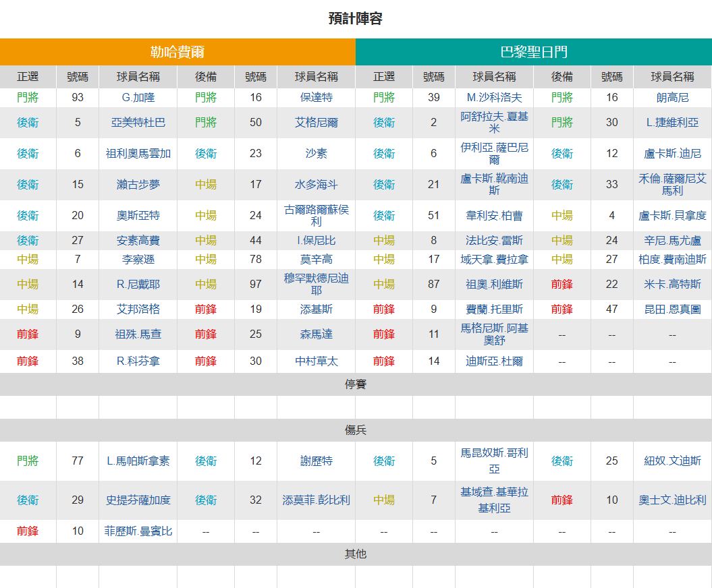The image size is (712, 588).
Task: Click 法比安.雷斯 midfielder link
Action: pyautogui.click(x=494, y=241)
